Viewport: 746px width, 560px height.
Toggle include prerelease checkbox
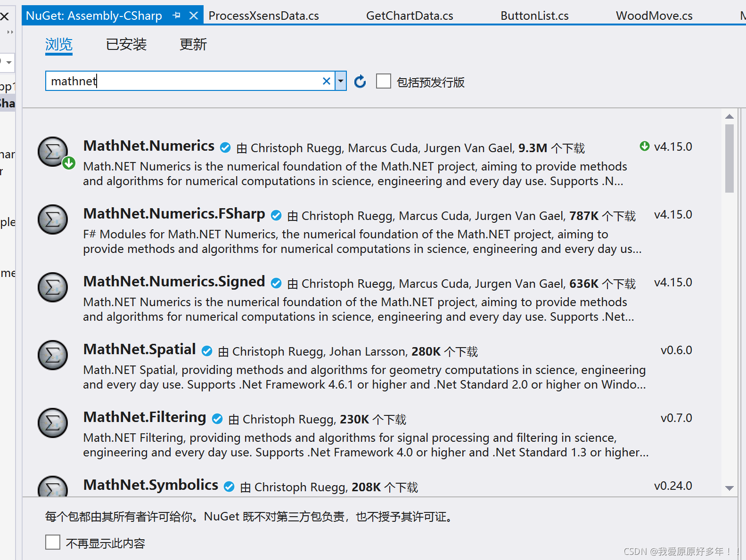(x=384, y=81)
